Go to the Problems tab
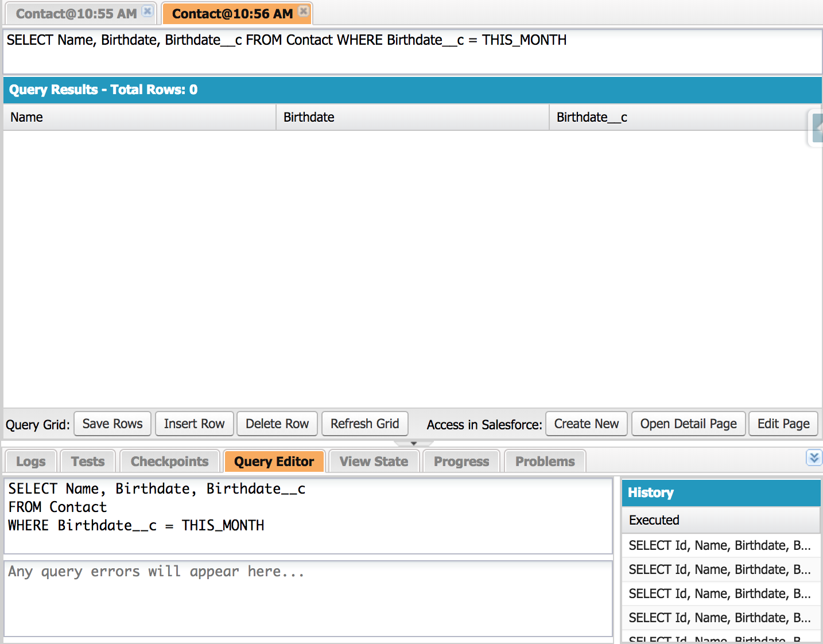The width and height of the screenshot is (823, 644). point(545,461)
